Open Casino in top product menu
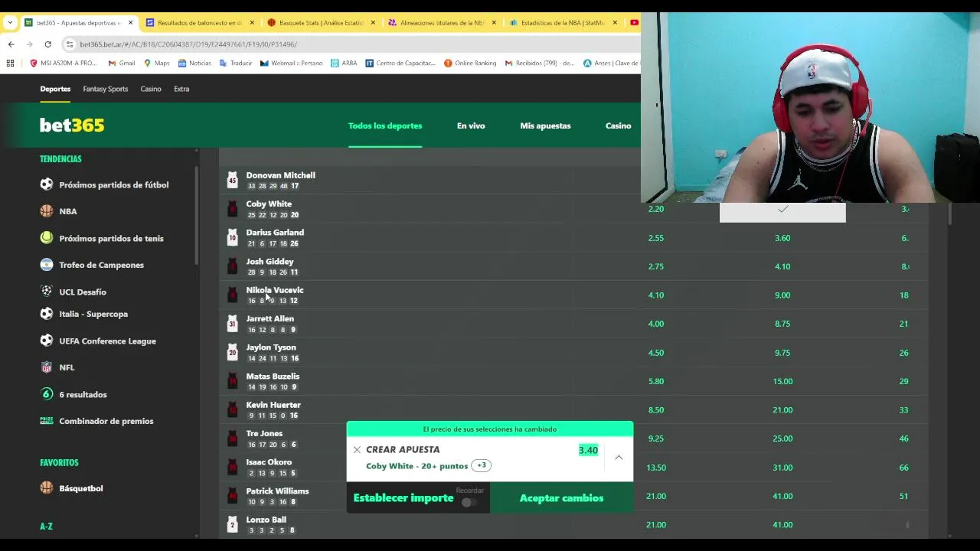The width and height of the screenshot is (980, 551). (151, 89)
